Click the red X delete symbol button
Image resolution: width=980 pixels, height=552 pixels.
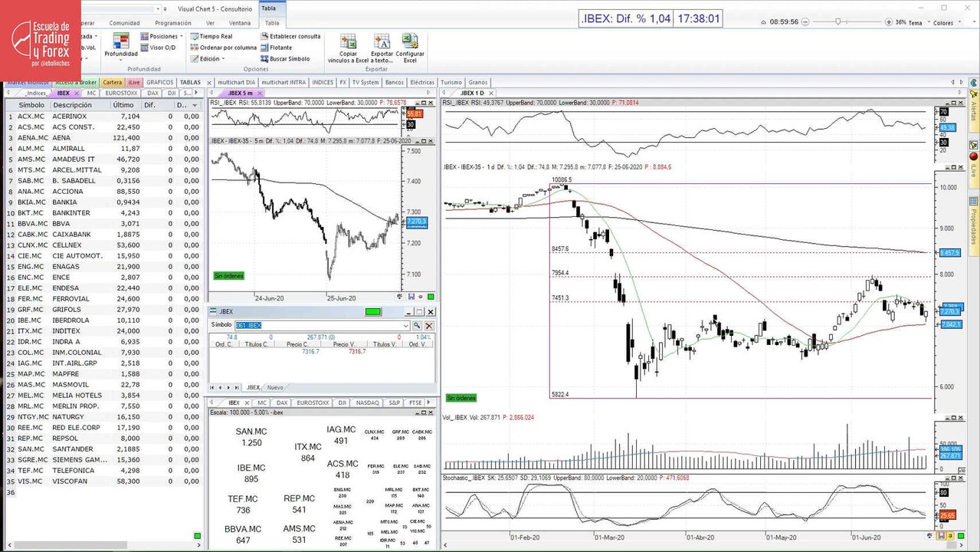[x=429, y=325]
